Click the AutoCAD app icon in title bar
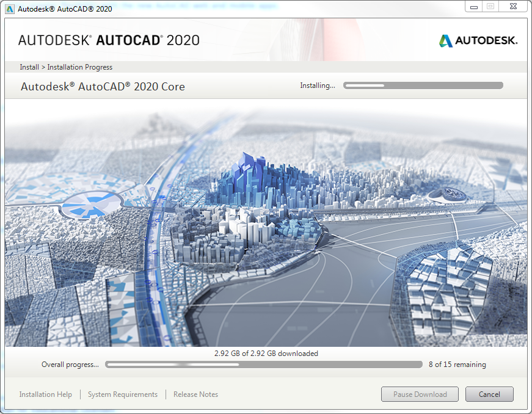Screen dimensions: 532x414 click(x=10, y=9)
